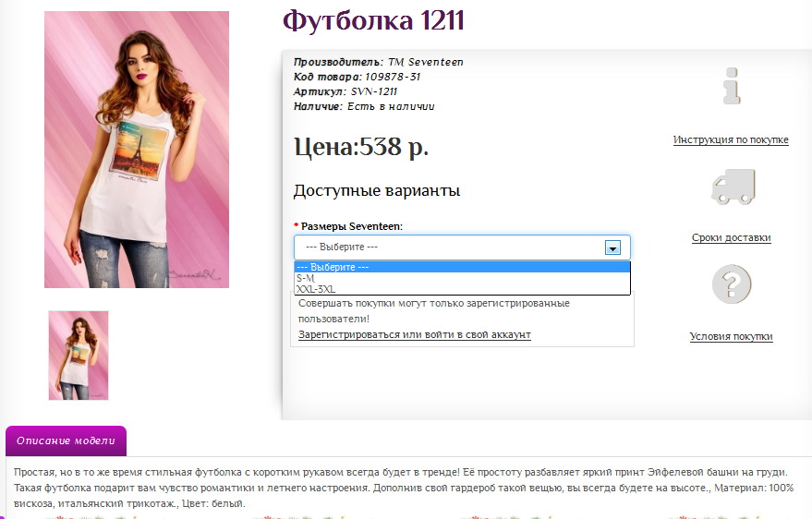The width and height of the screenshot is (812, 519).
Task: Click the info icon above purchase instructions
Action: coord(732,86)
